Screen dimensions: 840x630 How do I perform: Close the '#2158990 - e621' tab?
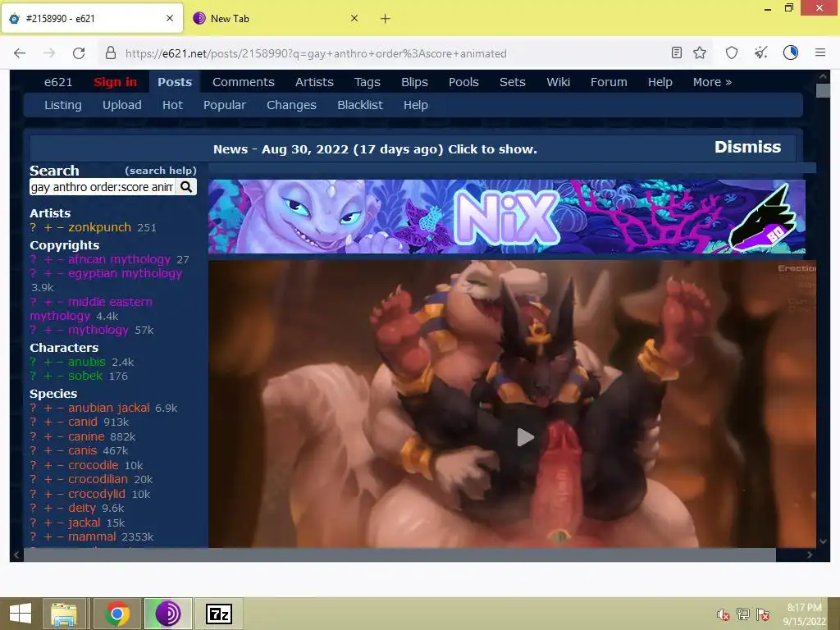point(170,18)
